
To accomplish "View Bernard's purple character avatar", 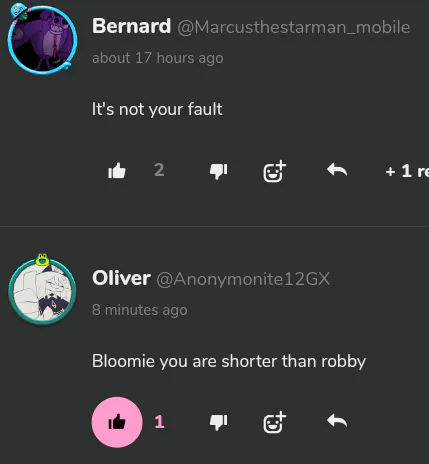I will tap(42, 39).
